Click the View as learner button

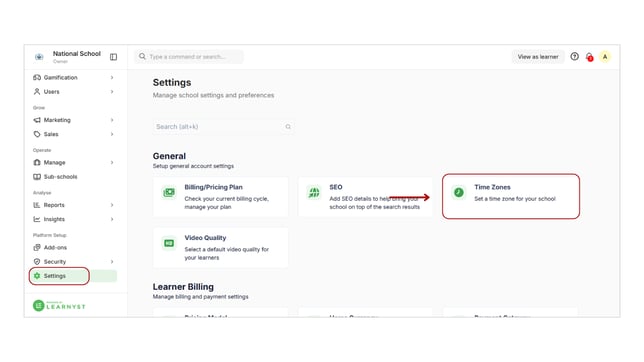(538, 57)
